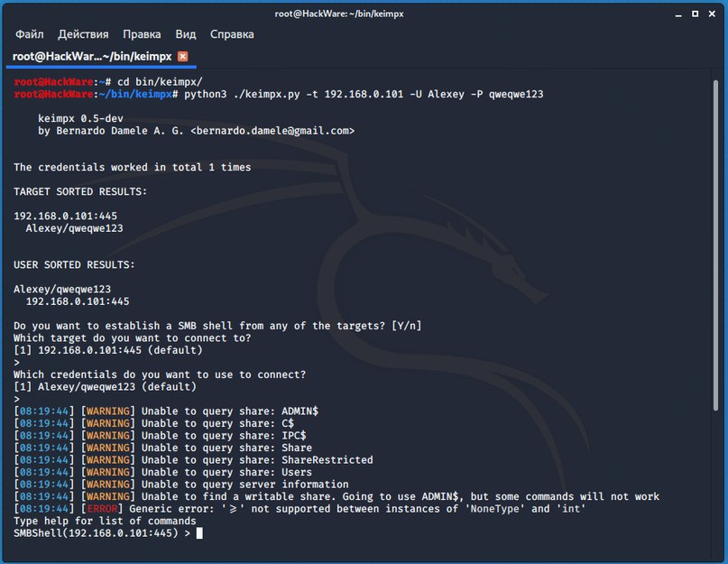Click the warning line for share Users
Image resolution: width=728 pixels, height=564 pixels.
[x=163, y=472]
